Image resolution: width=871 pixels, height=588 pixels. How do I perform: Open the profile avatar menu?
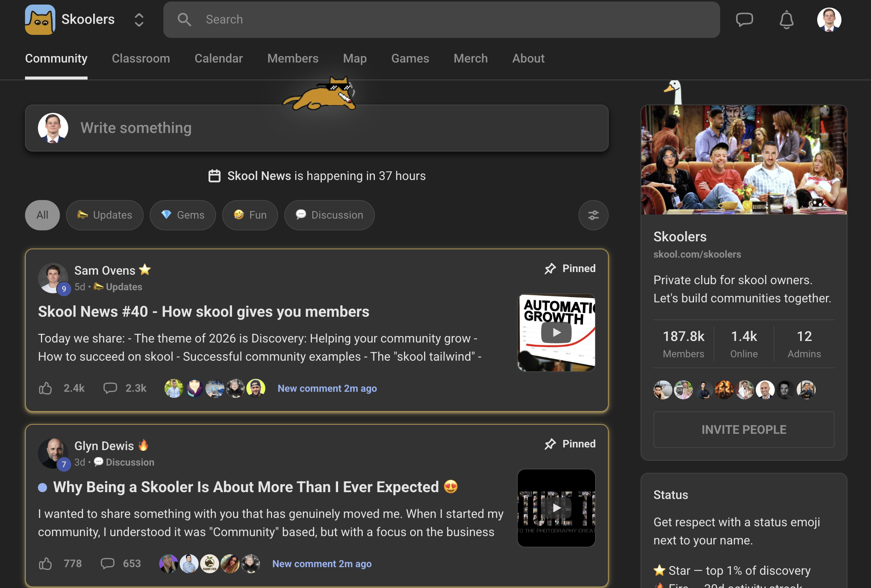[829, 20]
